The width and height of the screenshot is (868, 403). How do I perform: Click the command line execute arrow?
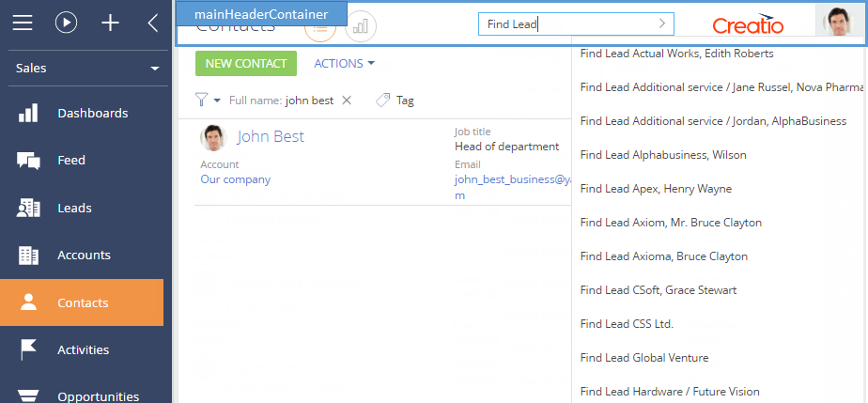click(x=662, y=23)
